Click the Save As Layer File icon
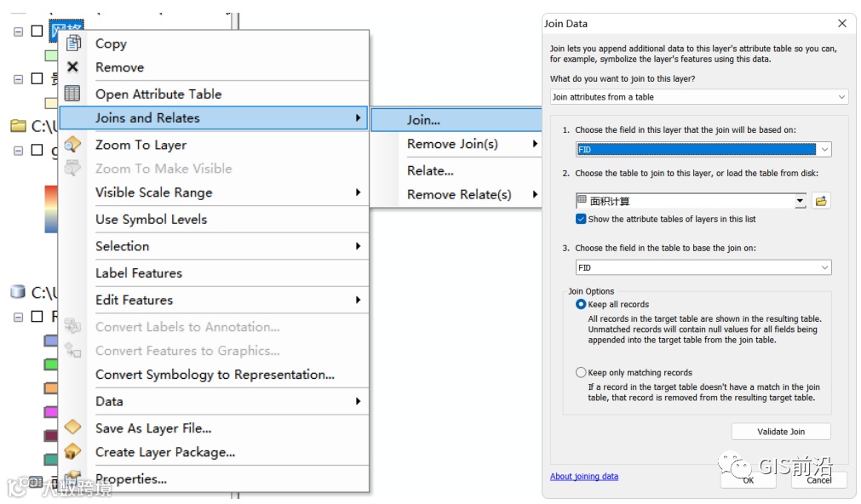Image resolution: width=861 pixels, height=504 pixels. point(73,427)
